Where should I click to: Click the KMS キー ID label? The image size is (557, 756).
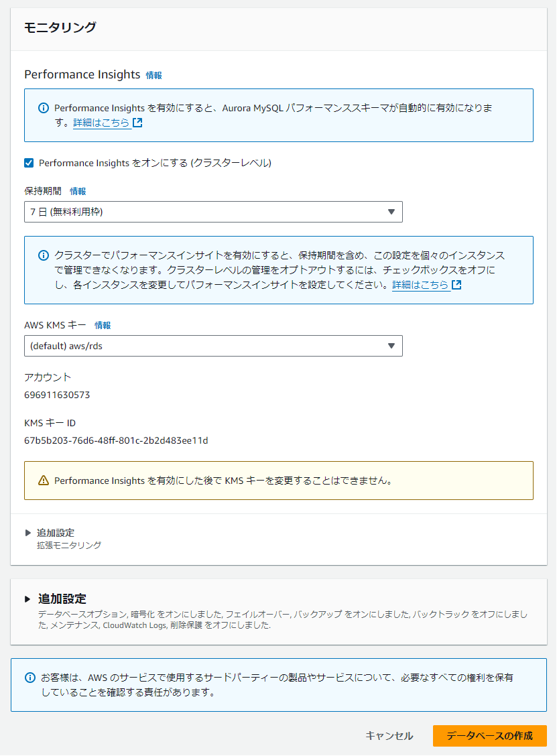pos(50,423)
